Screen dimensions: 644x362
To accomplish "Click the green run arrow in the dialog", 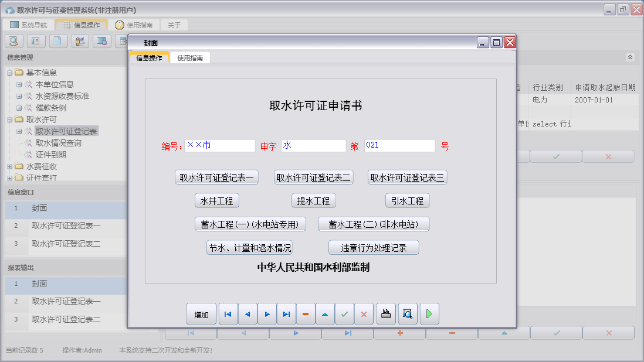I will coord(429,313).
